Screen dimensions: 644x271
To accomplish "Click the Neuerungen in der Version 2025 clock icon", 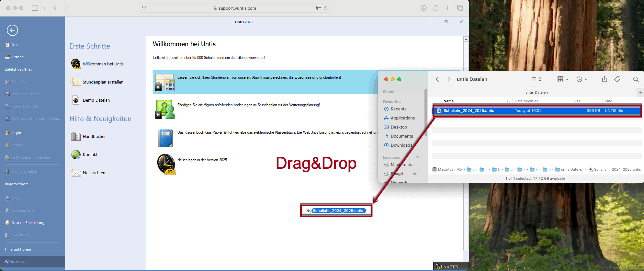I will [166, 164].
